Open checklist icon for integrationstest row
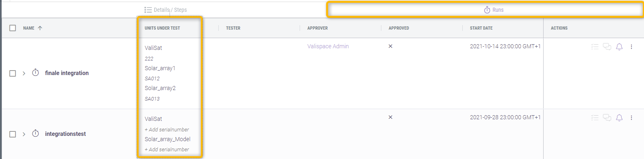 click(595, 118)
